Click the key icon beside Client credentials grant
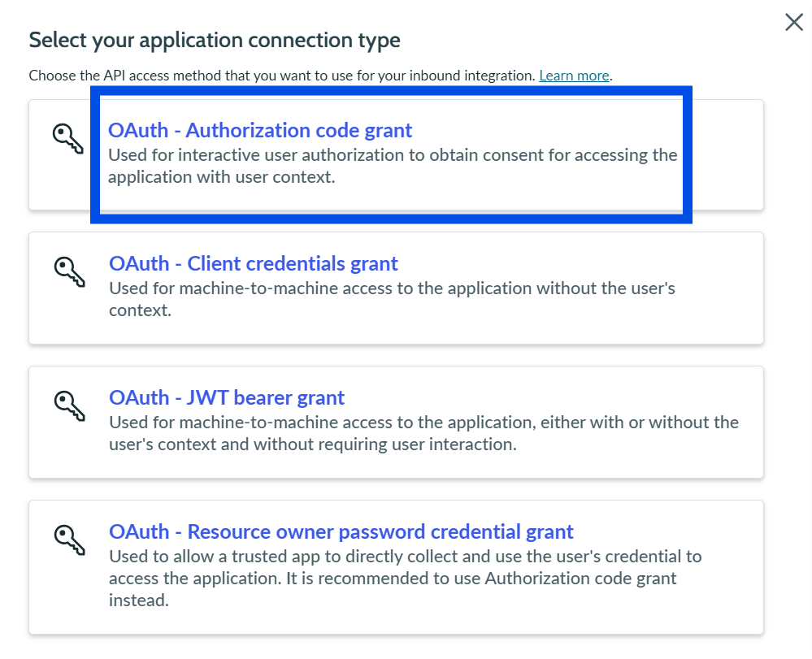 coord(69,271)
